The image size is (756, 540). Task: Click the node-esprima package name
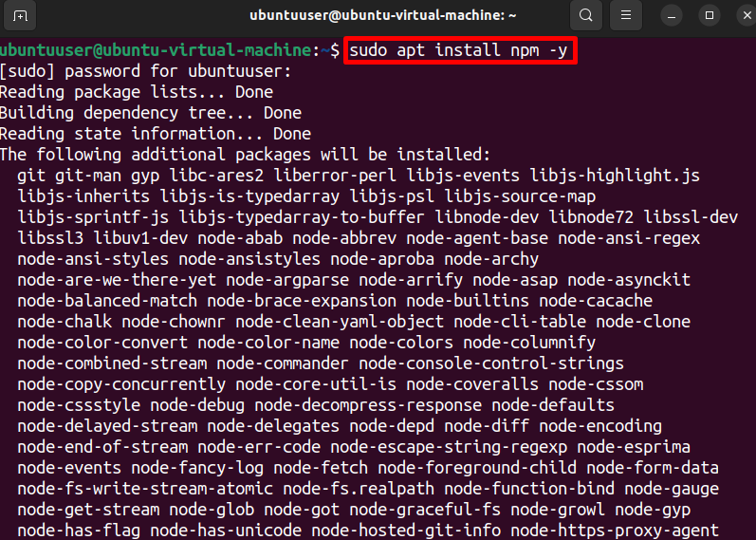634,447
